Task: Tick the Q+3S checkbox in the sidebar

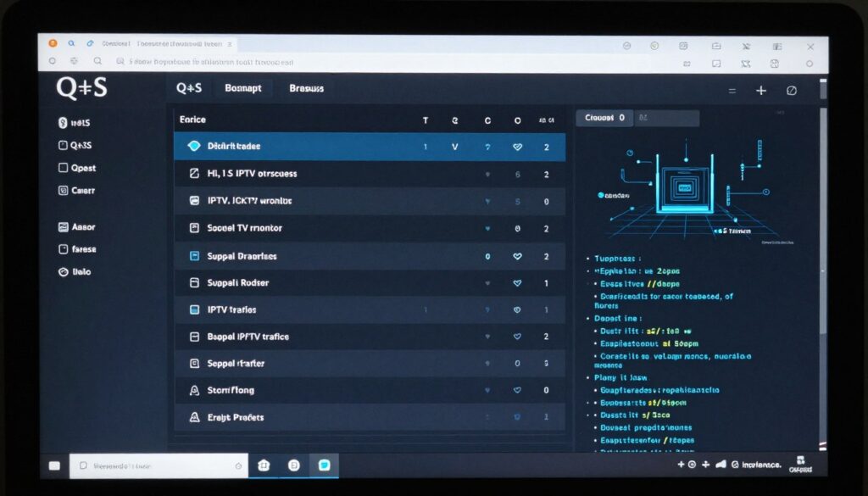Action: [63, 145]
